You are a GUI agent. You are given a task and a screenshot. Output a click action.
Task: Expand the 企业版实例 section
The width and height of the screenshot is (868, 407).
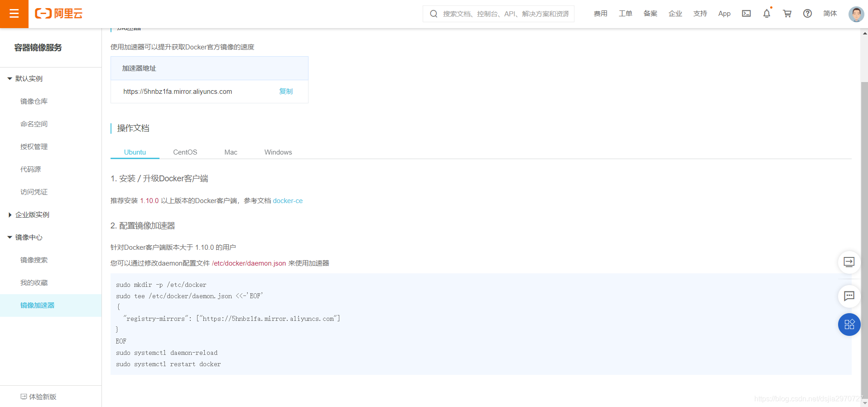click(10, 215)
